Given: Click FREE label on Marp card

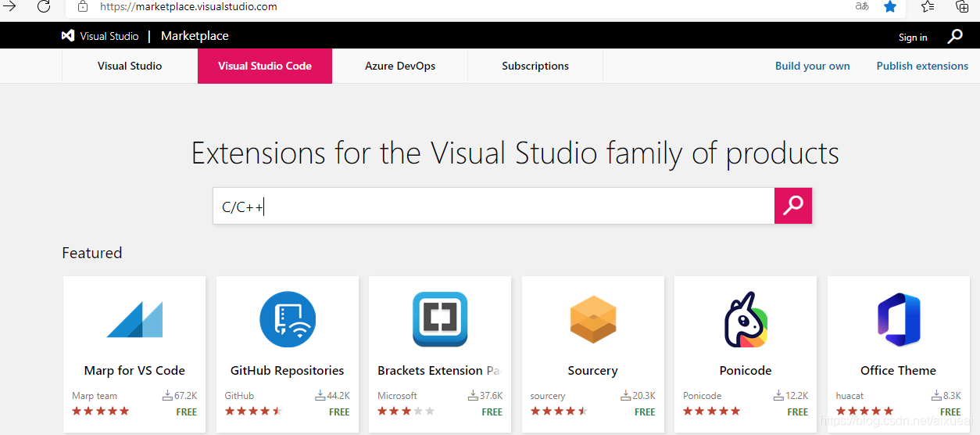Looking at the screenshot, I should pos(187,412).
